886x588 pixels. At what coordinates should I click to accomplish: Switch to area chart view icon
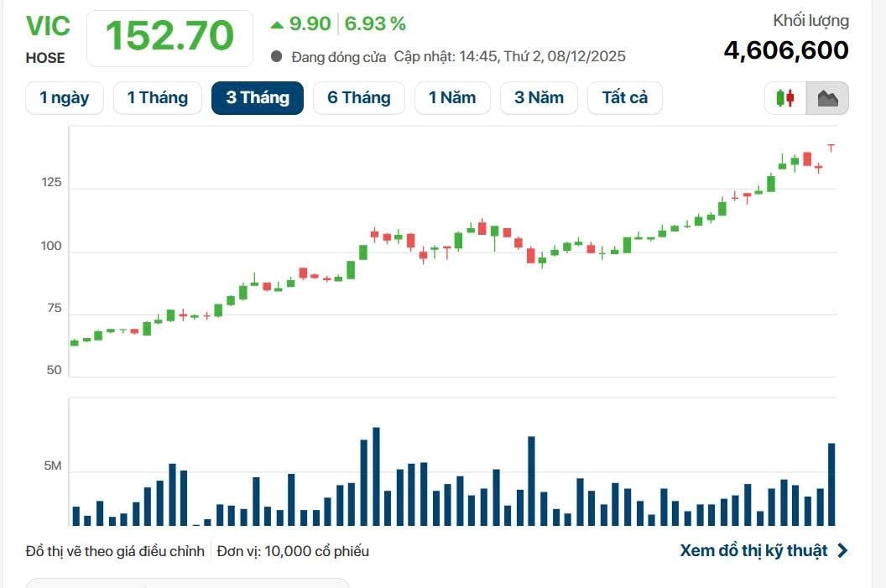coord(827,98)
